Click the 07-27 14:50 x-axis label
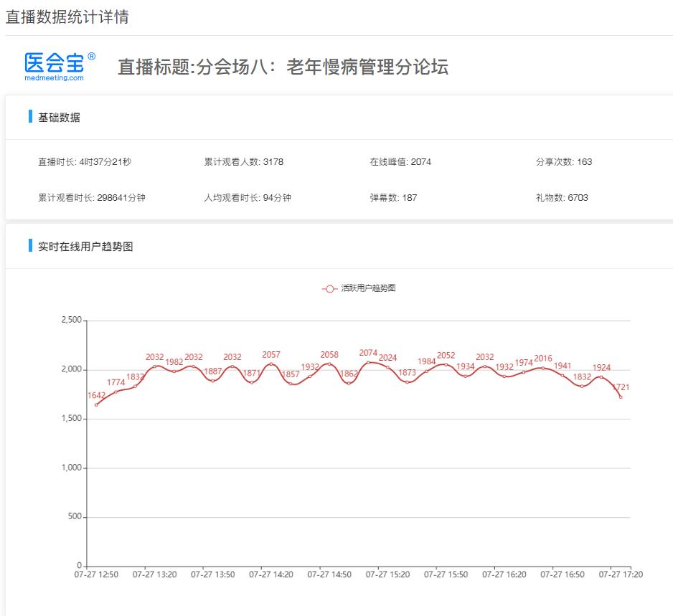Viewport: 673px width, 616px height. 329,574
